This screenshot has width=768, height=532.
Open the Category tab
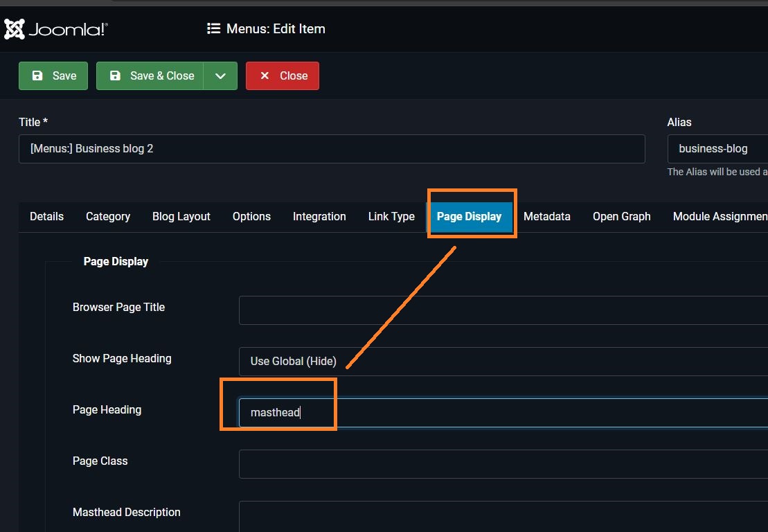point(108,217)
